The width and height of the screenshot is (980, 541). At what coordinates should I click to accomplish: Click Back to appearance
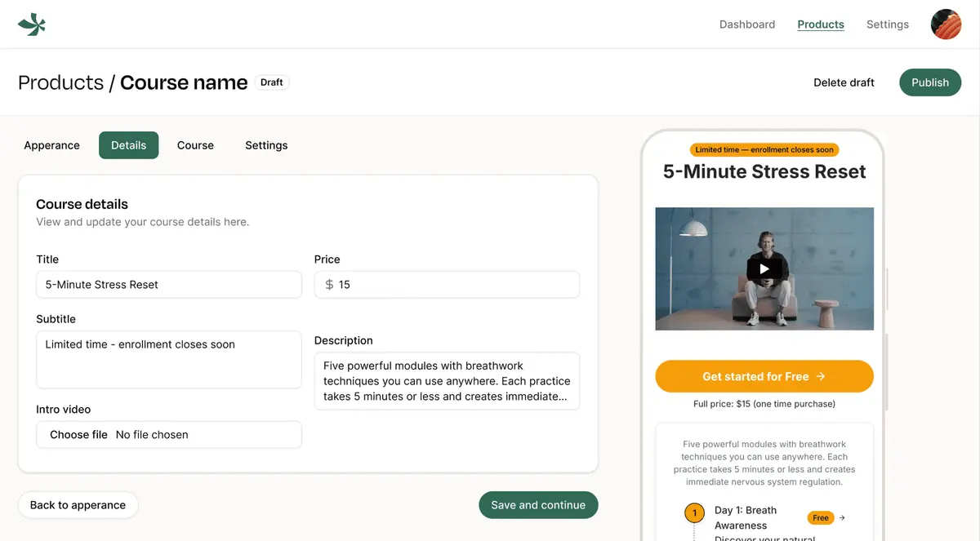point(78,504)
